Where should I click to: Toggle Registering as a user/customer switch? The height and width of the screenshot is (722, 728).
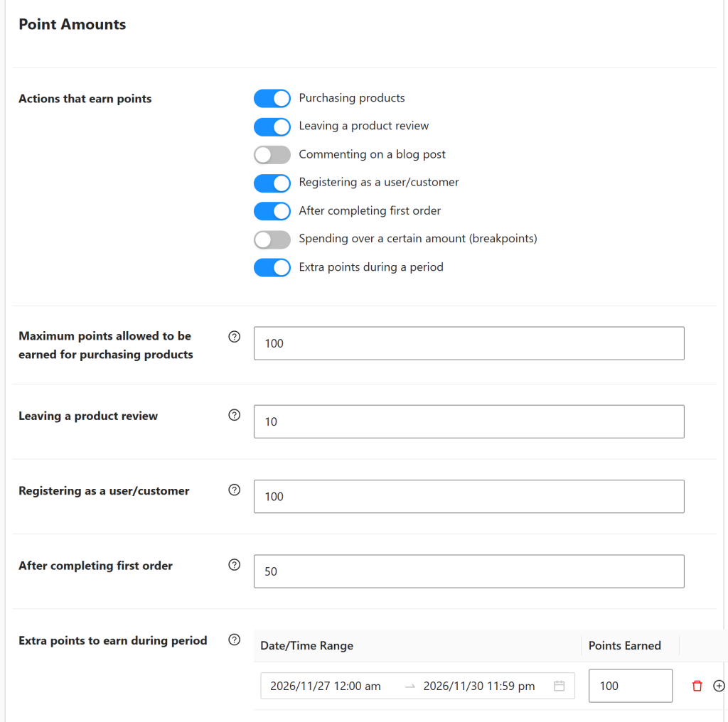pos(272,183)
